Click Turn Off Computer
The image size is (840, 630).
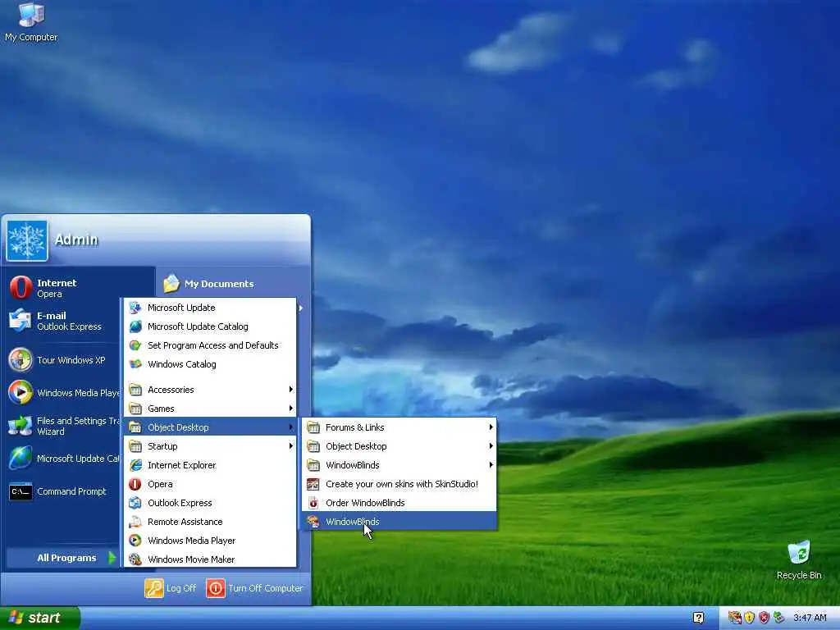(x=255, y=587)
